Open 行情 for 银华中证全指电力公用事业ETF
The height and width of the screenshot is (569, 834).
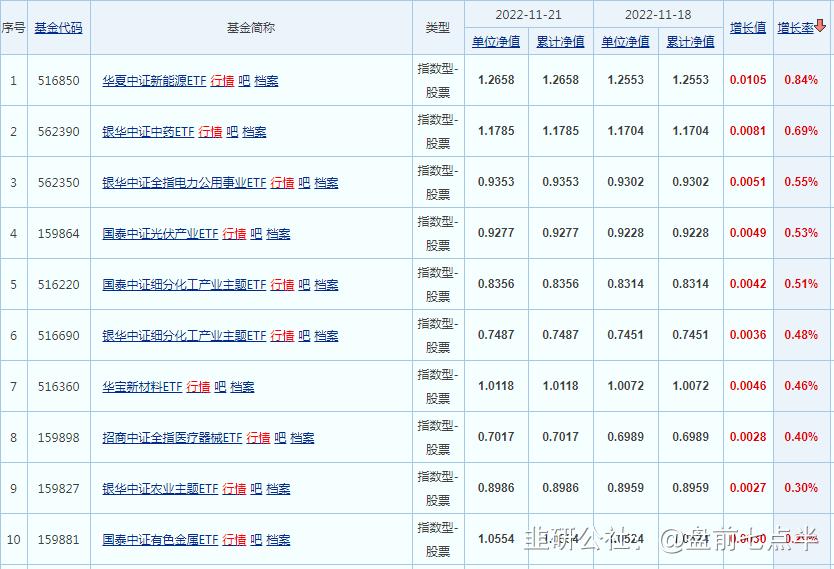coord(282,183)
